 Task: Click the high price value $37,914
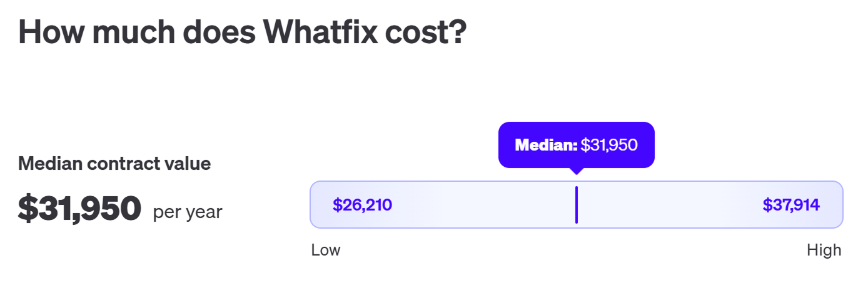791,205
